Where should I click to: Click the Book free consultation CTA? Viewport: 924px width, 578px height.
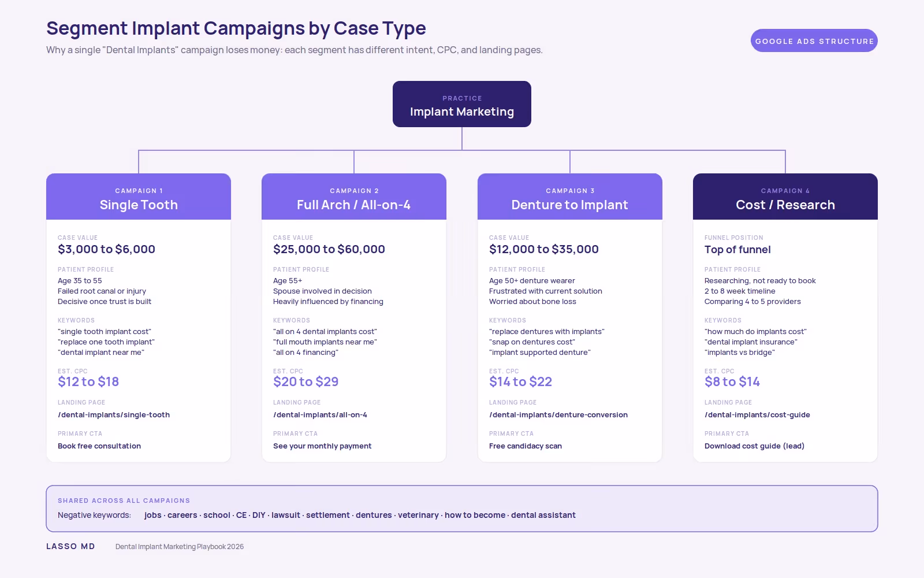click(x=99, y=446)
